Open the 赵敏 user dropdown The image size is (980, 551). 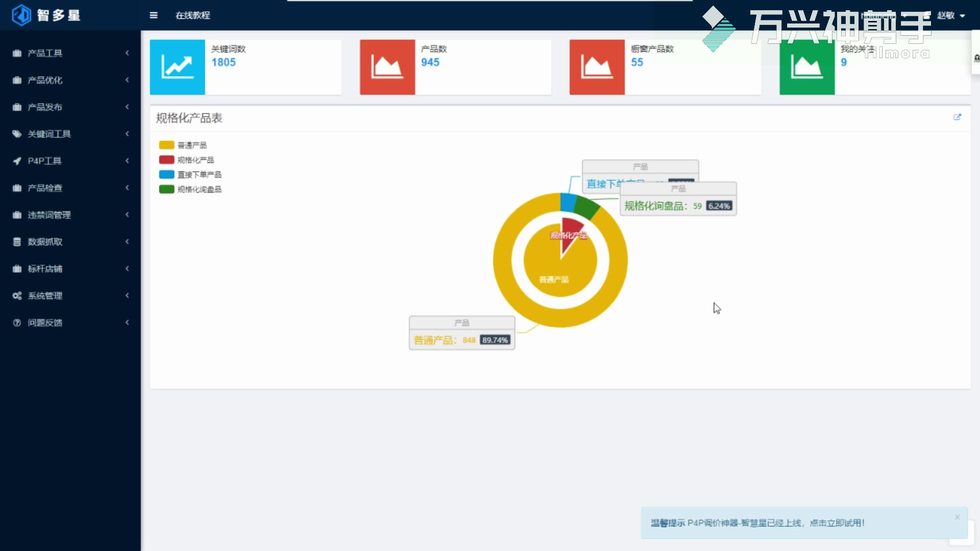(950, 15)
